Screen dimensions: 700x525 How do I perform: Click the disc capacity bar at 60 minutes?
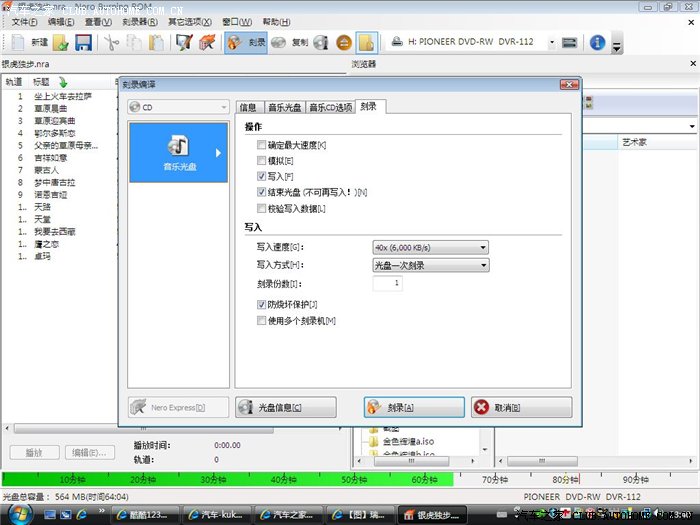coord(424,480)
